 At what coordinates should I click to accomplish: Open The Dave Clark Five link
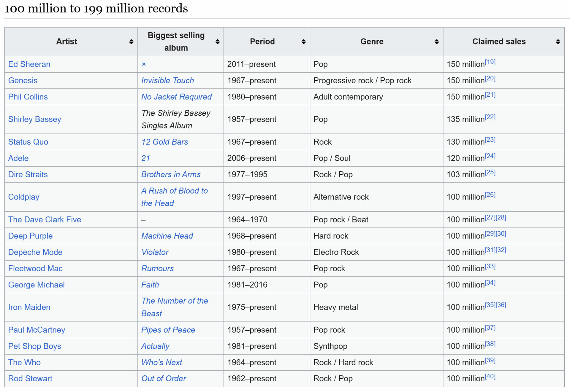tap(45, 220)
